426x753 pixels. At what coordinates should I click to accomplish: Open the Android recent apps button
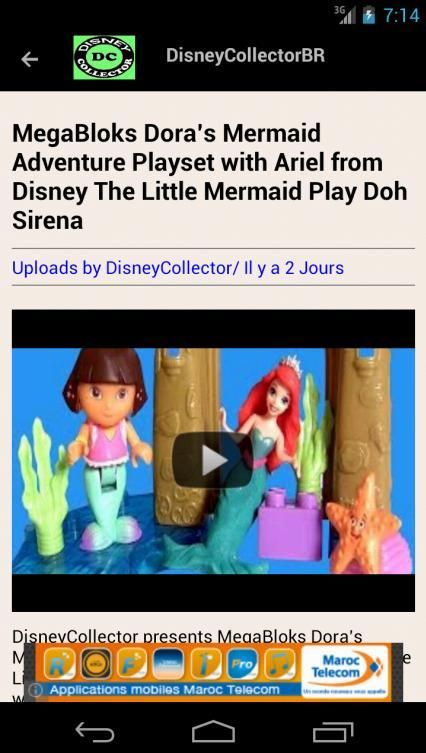tap(333, 732)
